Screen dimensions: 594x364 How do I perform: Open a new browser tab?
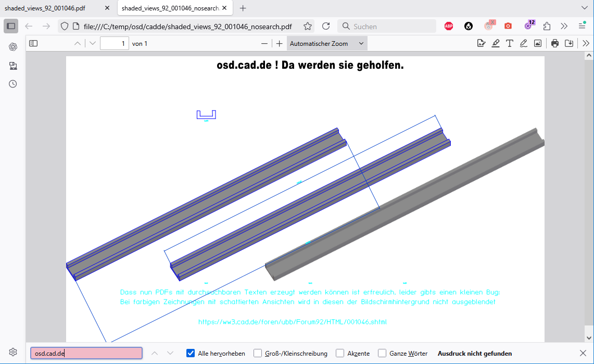(243, 8)
